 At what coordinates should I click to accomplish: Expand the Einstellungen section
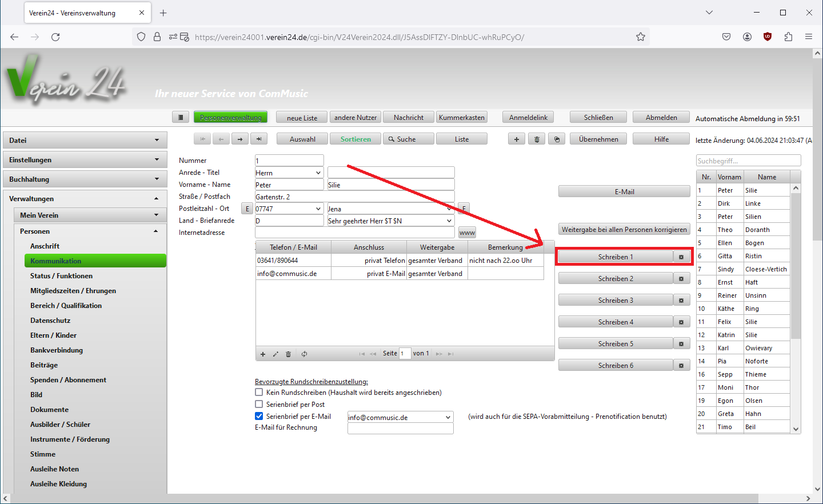coord(85,160)
